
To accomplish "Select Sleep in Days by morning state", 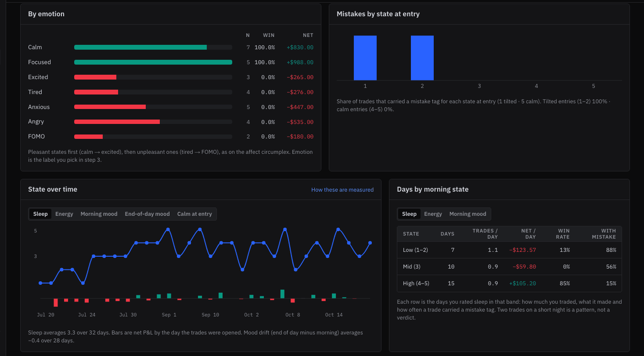I will [x=409, y=214].
